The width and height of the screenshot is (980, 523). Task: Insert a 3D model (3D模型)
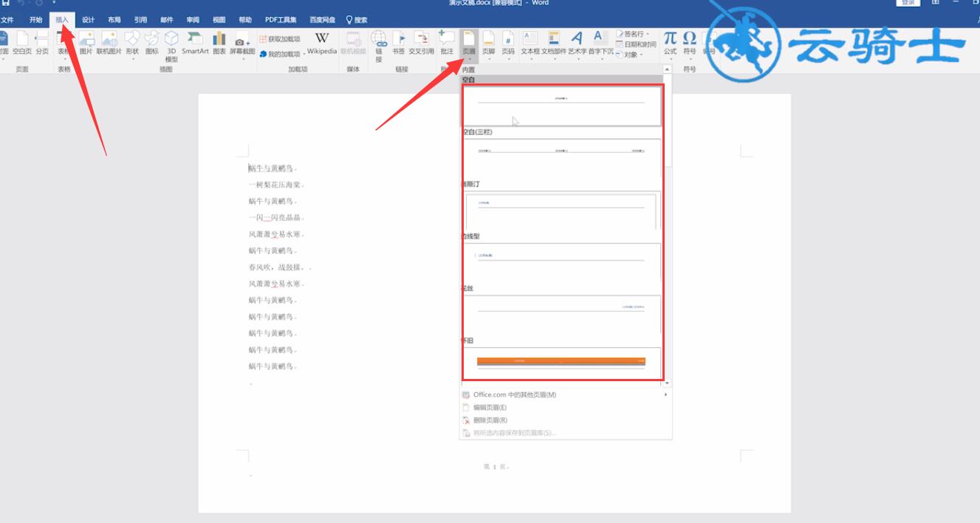pyautogui.click(x=171, y=47)
